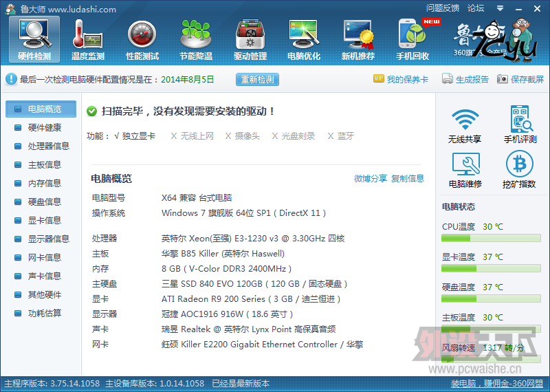Launch 无线共享 WiFi sharing tool
Image resolution: width=550 pixels, height=392 pixels.
pyautogui.click(x=465, y=125)
